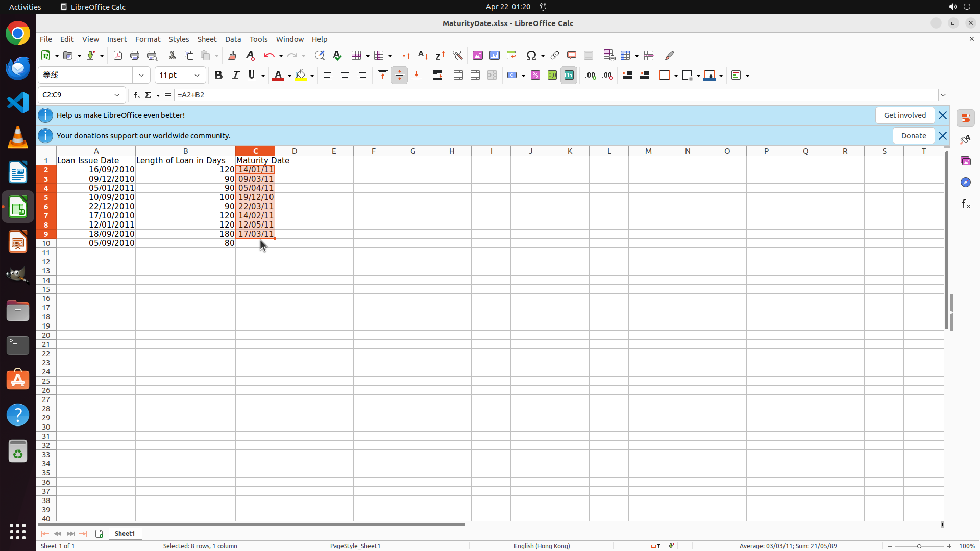
Task: Open the Navigator in the sidebar
Action: (965, 182)
